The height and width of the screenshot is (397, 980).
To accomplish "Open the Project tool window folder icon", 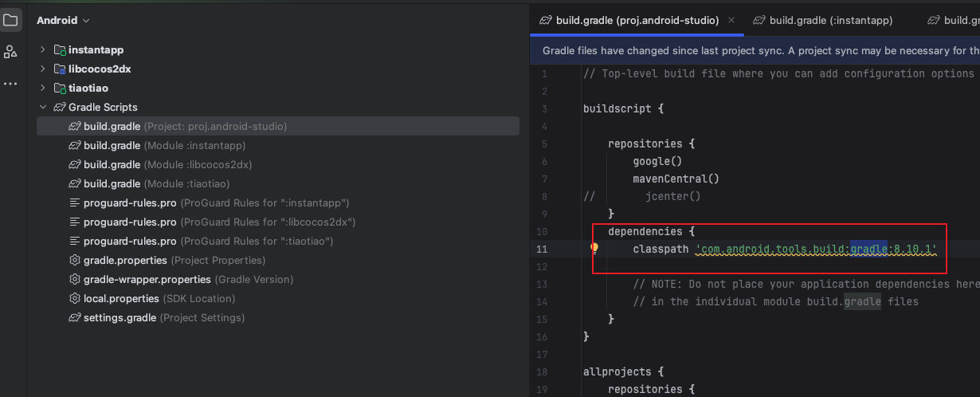I will click(11, 21).
